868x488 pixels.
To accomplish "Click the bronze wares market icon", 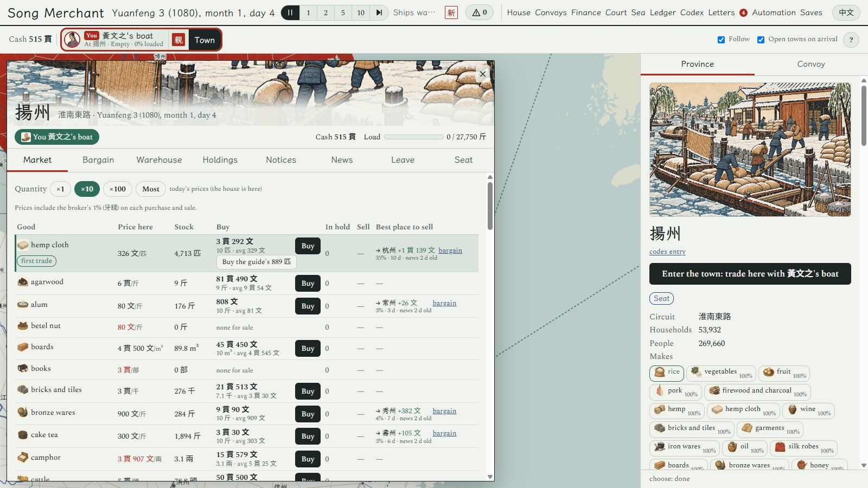I will point(23,412).
